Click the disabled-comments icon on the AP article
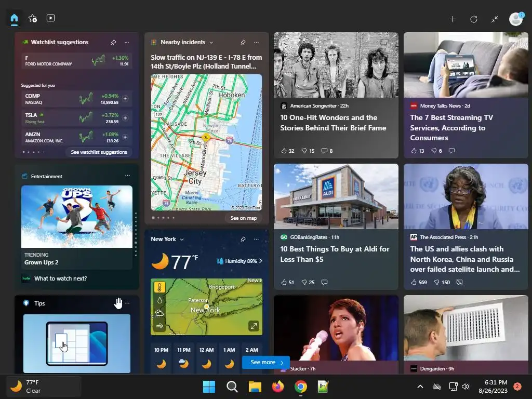The width and height of the screenshot is (532, 399). pos(459,282)
